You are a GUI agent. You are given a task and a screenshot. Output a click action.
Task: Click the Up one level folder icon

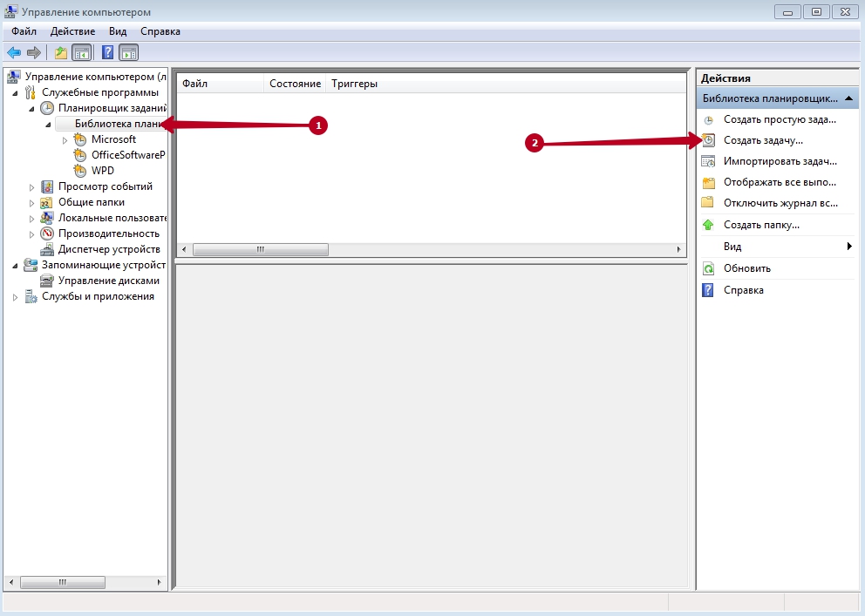61,53
